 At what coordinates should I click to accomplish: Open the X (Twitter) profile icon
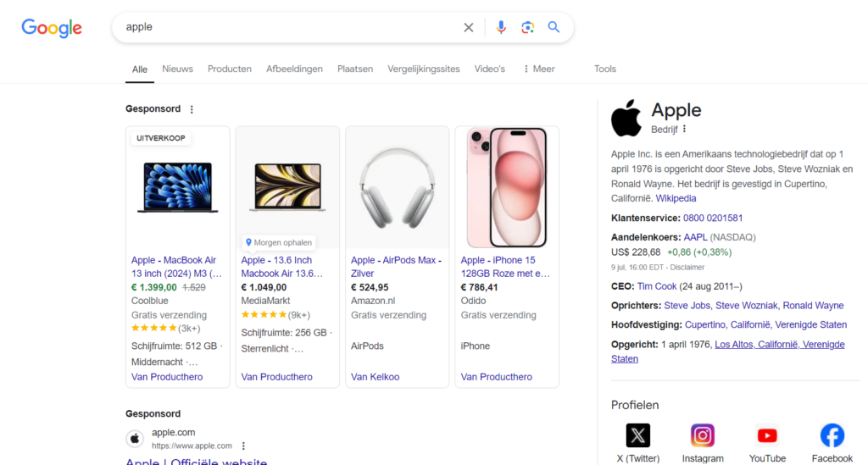(637, 435)
